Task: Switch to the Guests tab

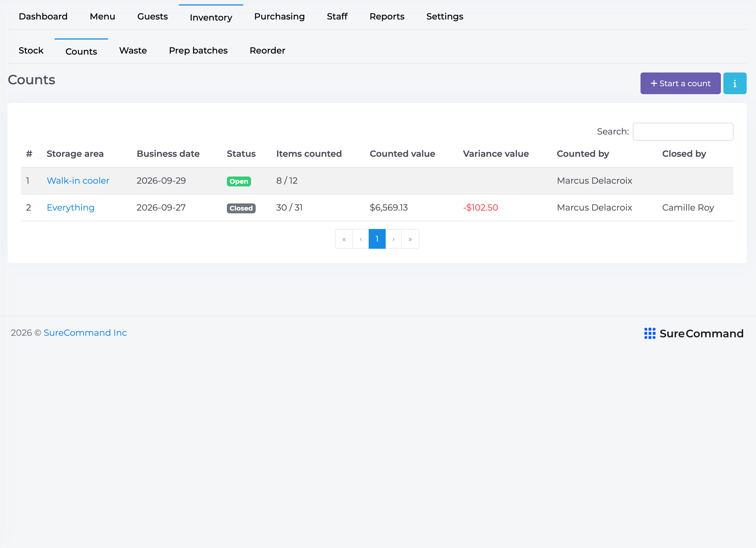Action: click(152, 16)
